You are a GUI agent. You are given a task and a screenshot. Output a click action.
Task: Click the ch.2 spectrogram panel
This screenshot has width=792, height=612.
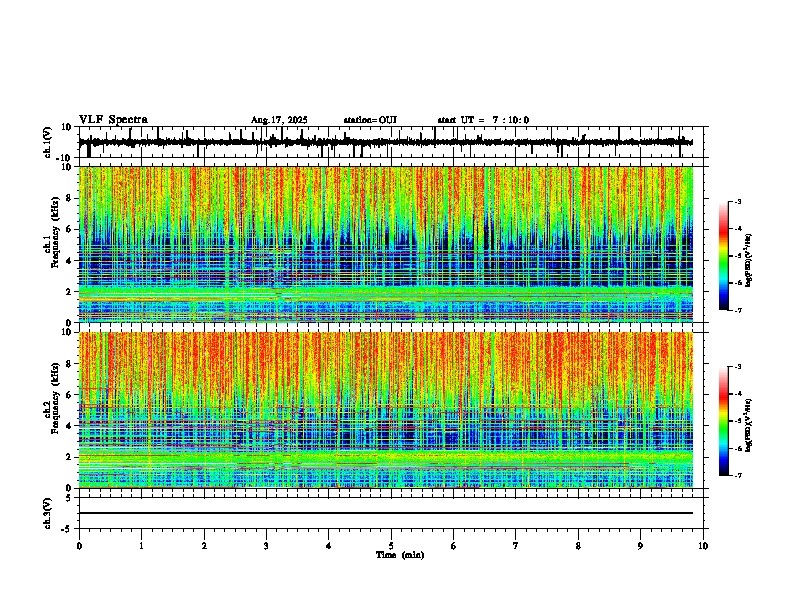pyautogui.click(x=386, y=410)
